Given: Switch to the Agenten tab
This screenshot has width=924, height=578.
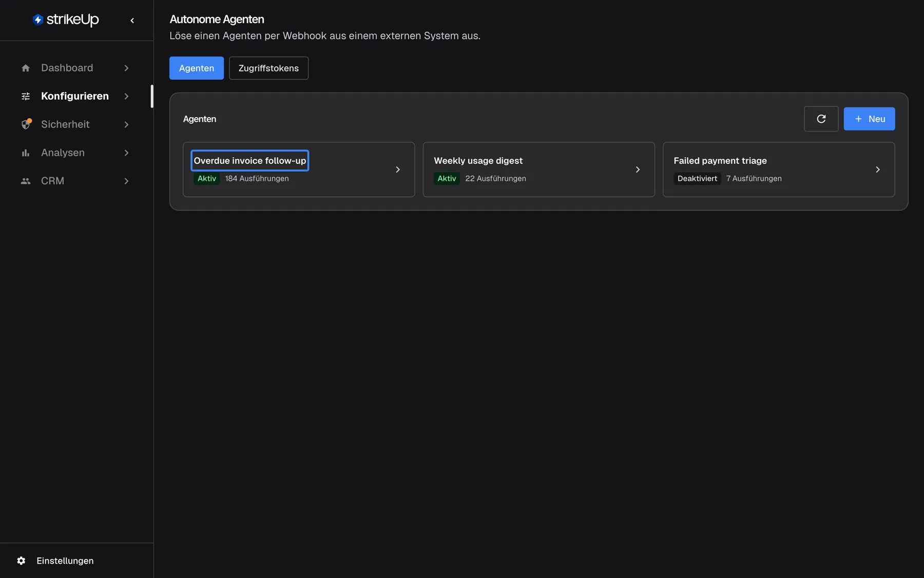Looking at the screenshot, I should [x=197, y=68].
